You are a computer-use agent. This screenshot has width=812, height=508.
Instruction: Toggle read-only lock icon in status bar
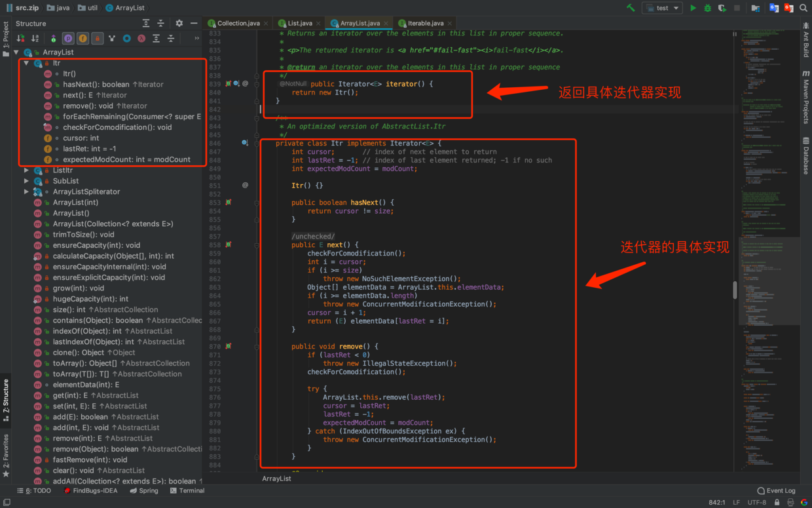point(779,503)
